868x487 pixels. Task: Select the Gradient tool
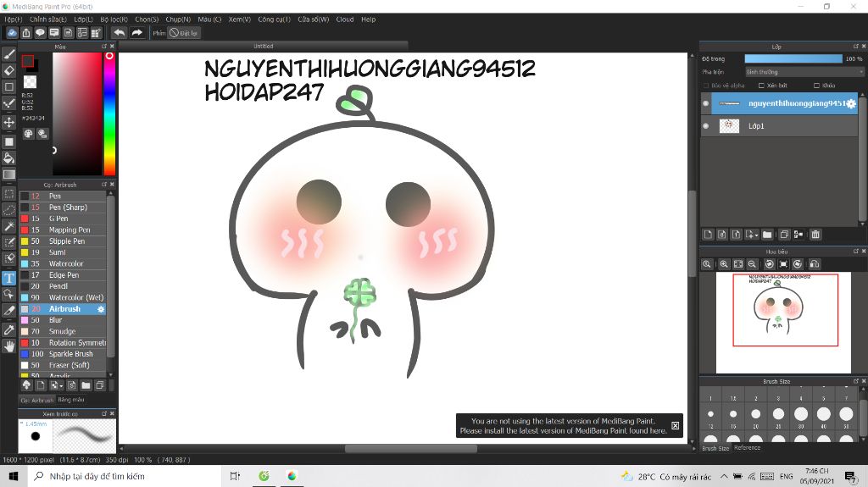[x=8, y=174]
